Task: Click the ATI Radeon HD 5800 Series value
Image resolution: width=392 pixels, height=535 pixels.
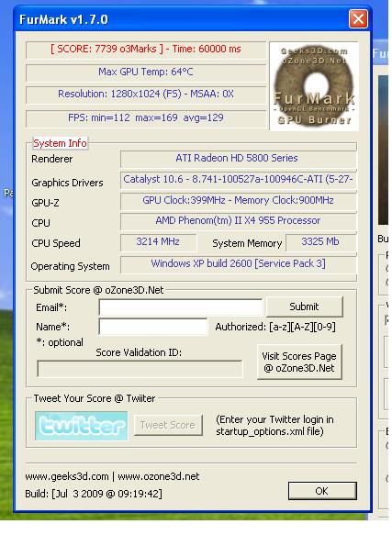Action: tap(237, 158)
